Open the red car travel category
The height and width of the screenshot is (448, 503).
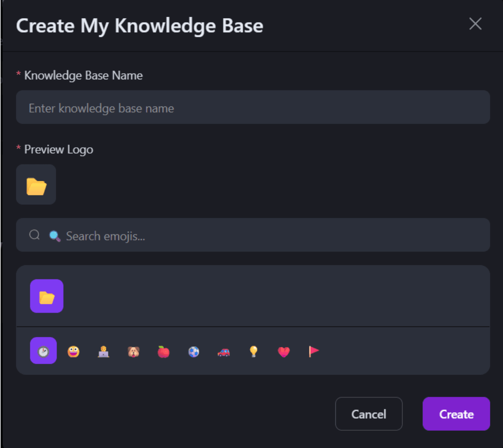(223, 351)
